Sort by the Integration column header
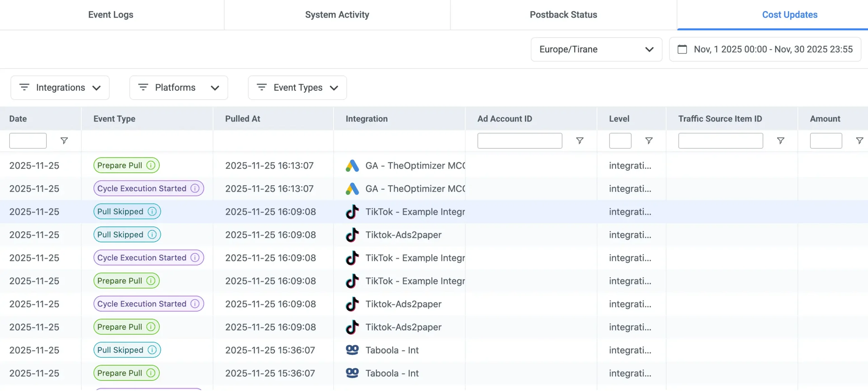 click(367, 119)
